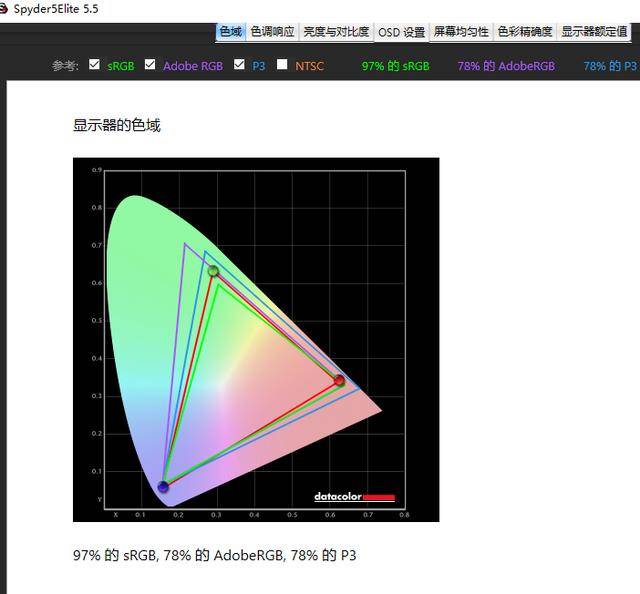The width and height of the screenshot is (640, 594).
Task: Go to the OSD 设置 tab
Action: pyautogui.click(x=401, y=32)
